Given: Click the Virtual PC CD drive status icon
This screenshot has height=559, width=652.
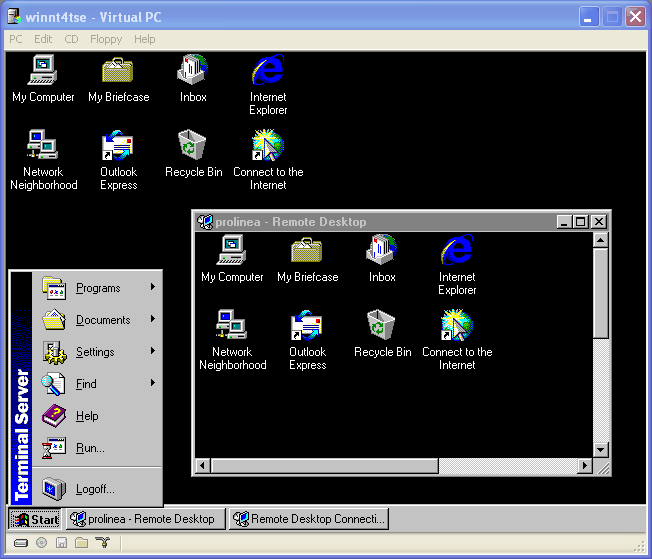Looking at the screenshot, I should (x=42, y=542).
